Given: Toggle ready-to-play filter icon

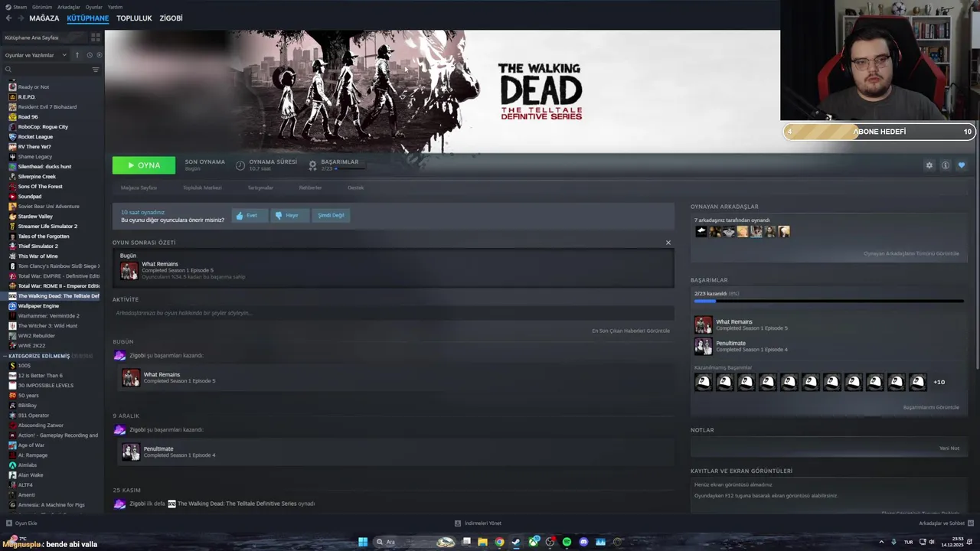Looking at the screenshot, I should click(99, 55).
